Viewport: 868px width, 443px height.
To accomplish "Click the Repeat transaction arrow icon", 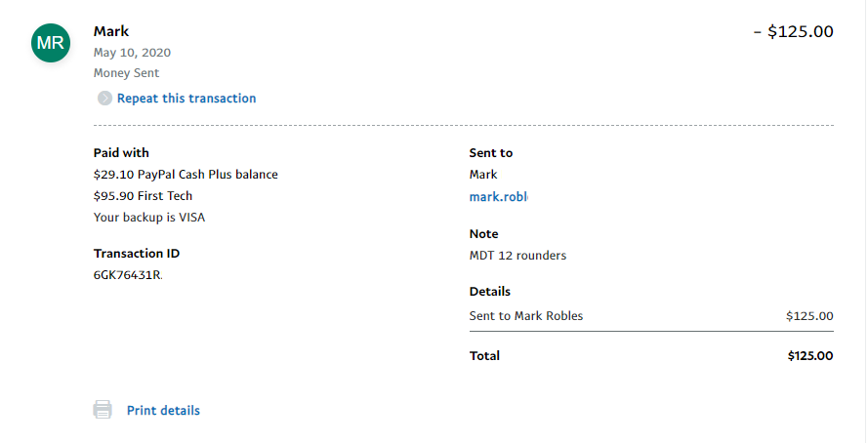I will coord(104,99).
